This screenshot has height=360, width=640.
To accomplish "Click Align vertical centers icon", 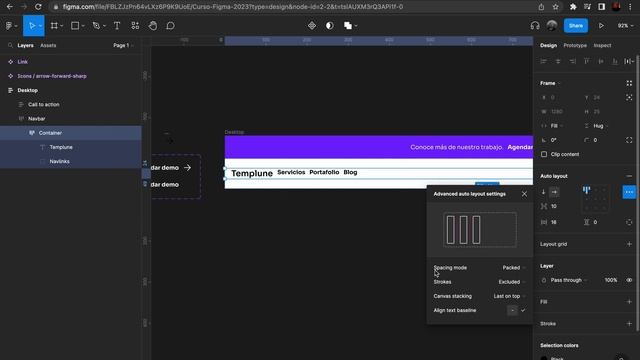I will (601, 61).
